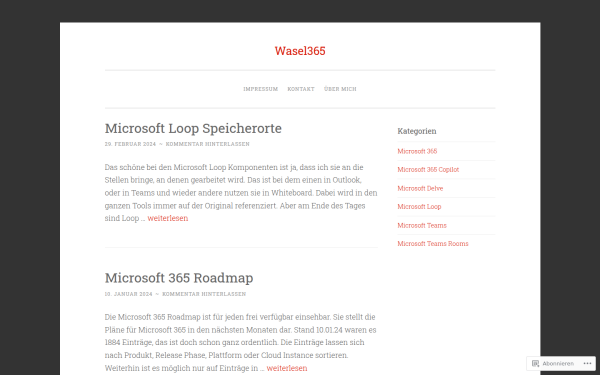
Task: Open the Microsoft 365 Roadmap post
Action: pyautogui.click(x=179, y=278)
